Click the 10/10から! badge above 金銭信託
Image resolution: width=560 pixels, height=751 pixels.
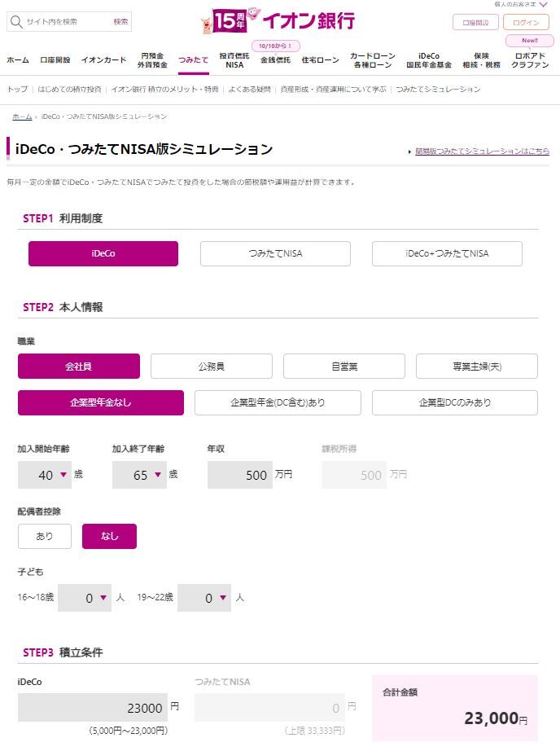[x=276, y=46]
